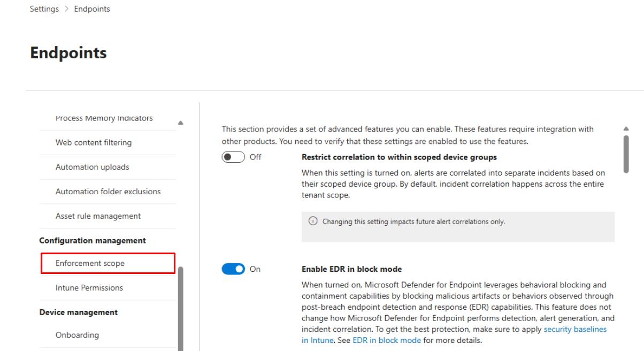Image resolution: width=644 pixels, height=351 pixels.
Task: Click the main content scroll up arrow
Action: 626,128
